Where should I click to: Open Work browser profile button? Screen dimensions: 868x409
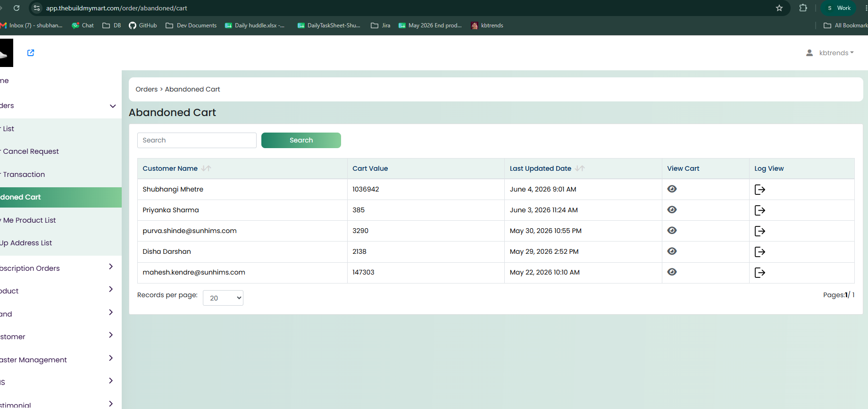point(839,8)
